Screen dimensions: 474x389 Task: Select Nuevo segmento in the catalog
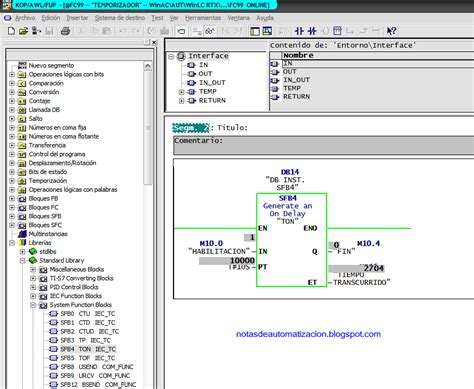[51, 66]
